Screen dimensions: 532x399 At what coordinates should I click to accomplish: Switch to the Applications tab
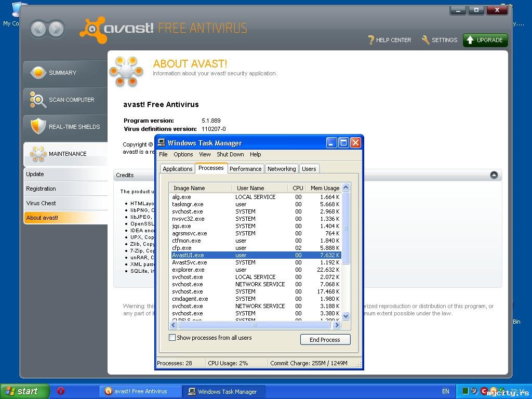(178, 169)
